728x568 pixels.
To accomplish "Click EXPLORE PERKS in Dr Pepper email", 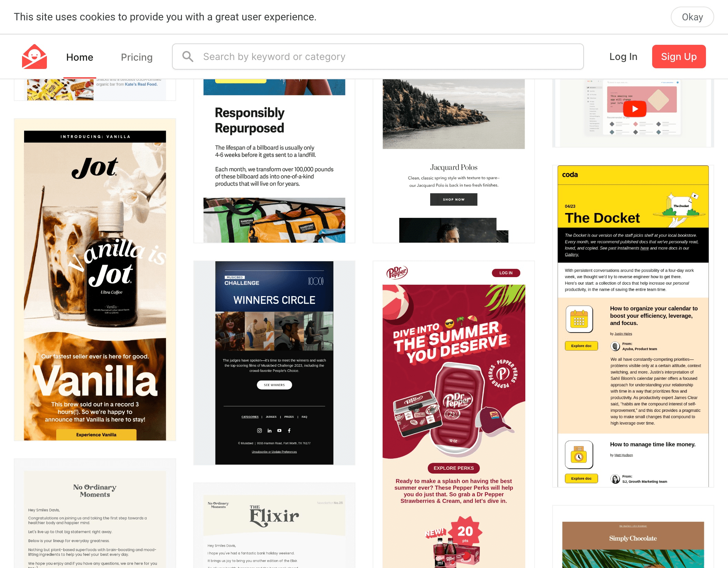I will click(x=454, y=468).
